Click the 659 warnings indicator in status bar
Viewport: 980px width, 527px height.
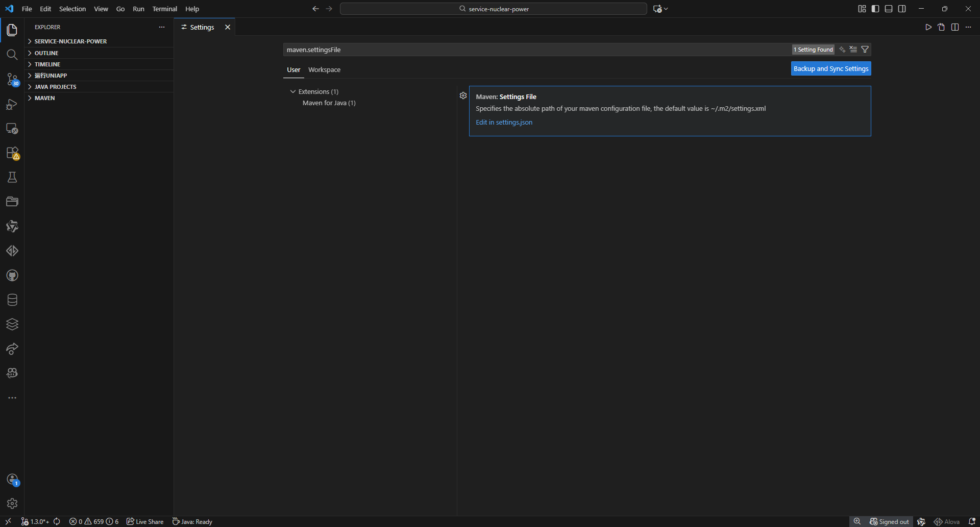pyautogui.click(x=94, y=521)
